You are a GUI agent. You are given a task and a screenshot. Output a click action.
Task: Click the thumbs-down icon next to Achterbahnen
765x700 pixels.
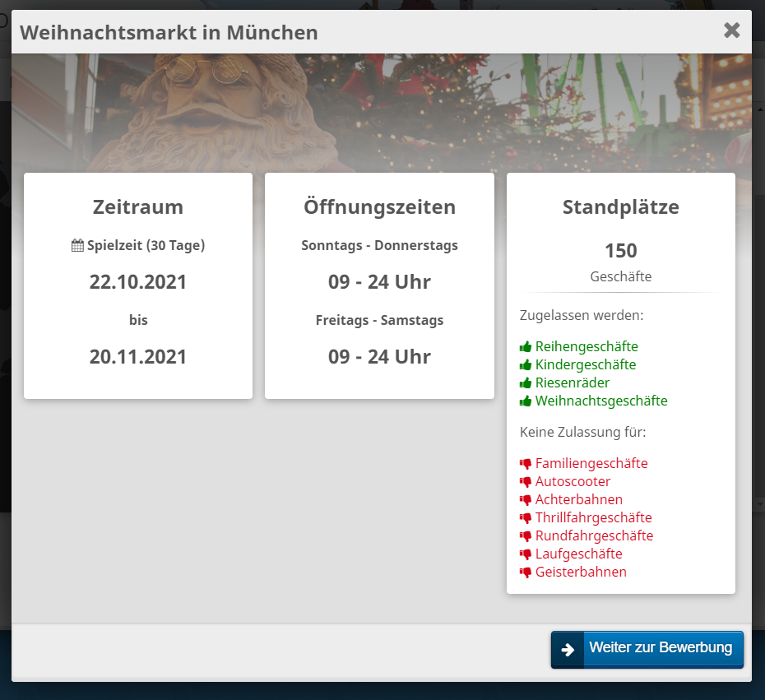click(x=526, y=500)
